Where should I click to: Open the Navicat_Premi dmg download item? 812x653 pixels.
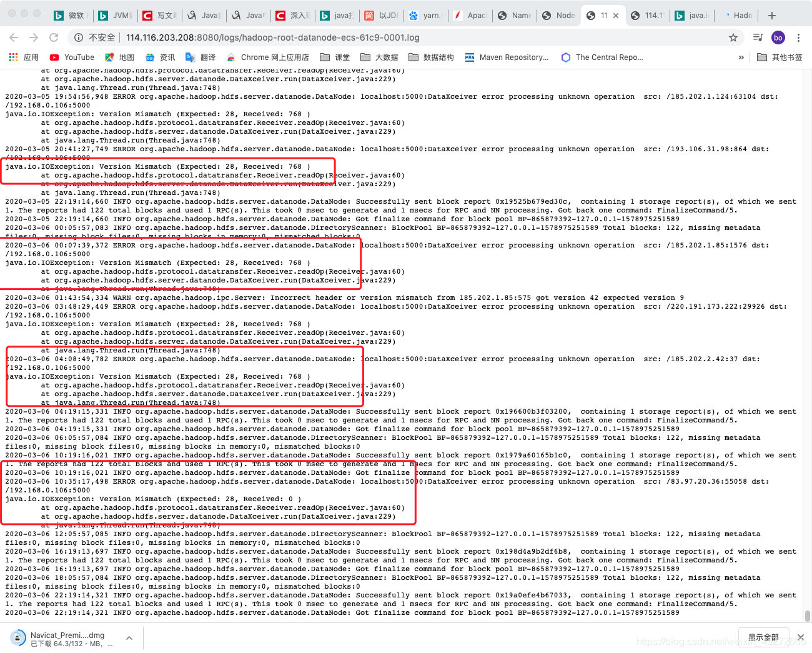point(62,639)
